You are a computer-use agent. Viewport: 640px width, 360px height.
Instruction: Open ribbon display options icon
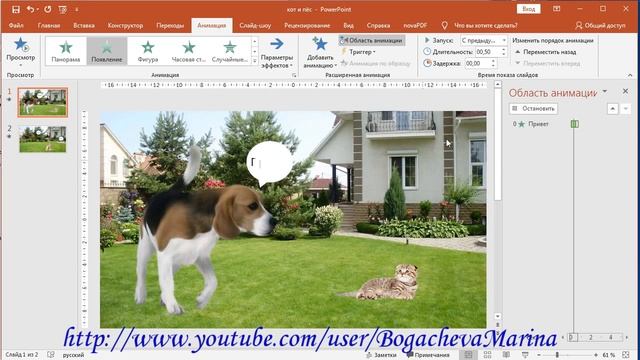[556, 9]
